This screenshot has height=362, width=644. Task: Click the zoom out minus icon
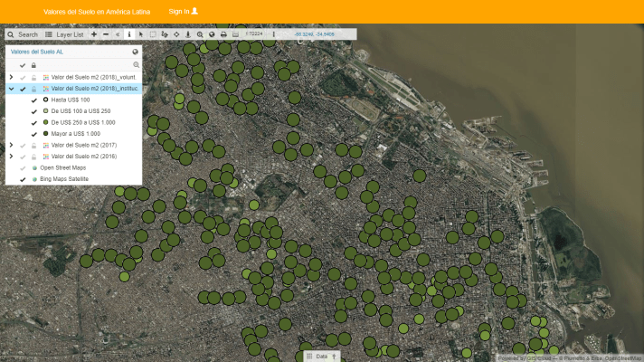coord(106,34)
